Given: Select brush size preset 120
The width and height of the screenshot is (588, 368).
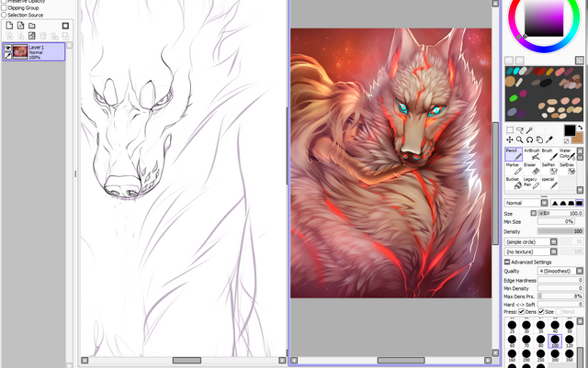Looking at the screenshot, I should pyautogui.click(x=570, y=340).
